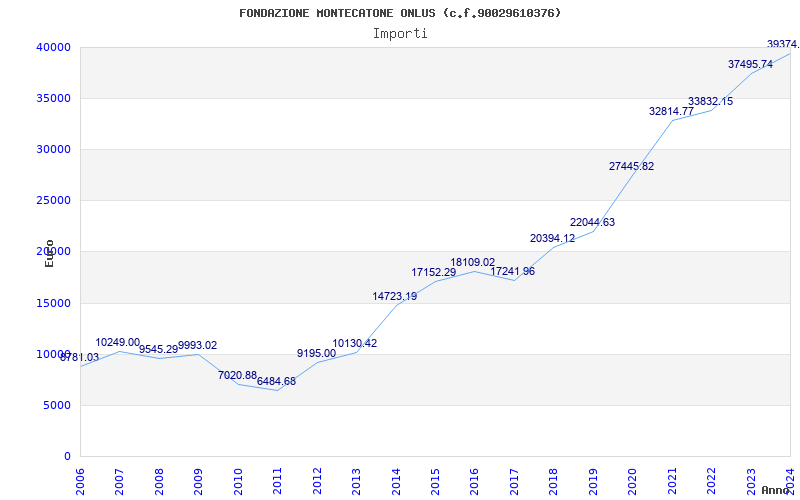Click x-axis year 2021
The height and width of the screenshot is (500, 800).
tap(672, 481)
